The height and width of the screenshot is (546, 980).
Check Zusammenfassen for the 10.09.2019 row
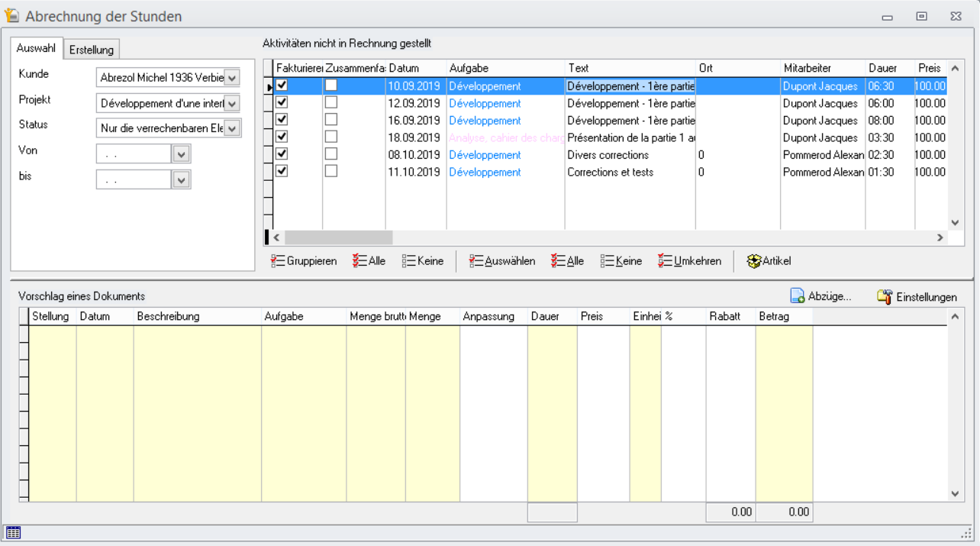tap(331, 86)
